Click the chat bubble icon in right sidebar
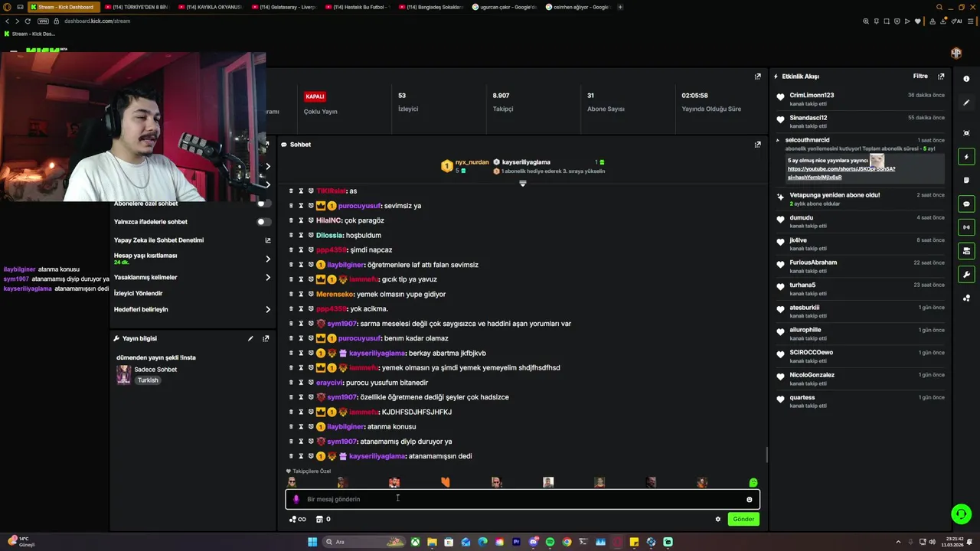Image resolution: width=980 pixels, height=551 pixels. tap(966, 204)
